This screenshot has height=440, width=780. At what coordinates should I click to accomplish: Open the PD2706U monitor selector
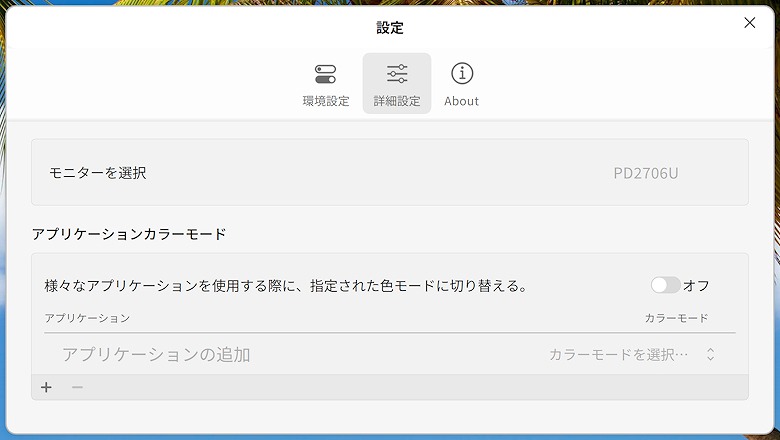(x=645, y=173)
